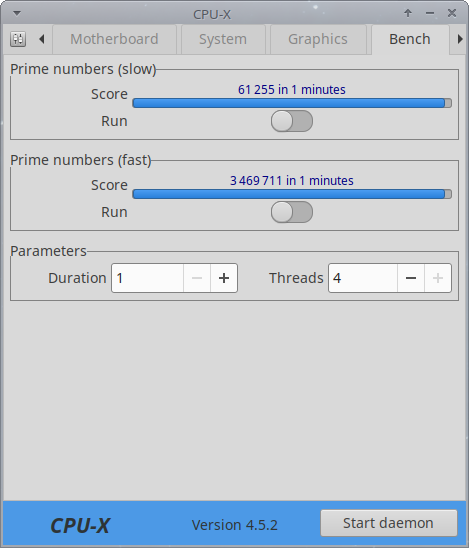Viewport: 469px width, 548px height.
Task: Open the Graphics tab
Action: point(318,39)
